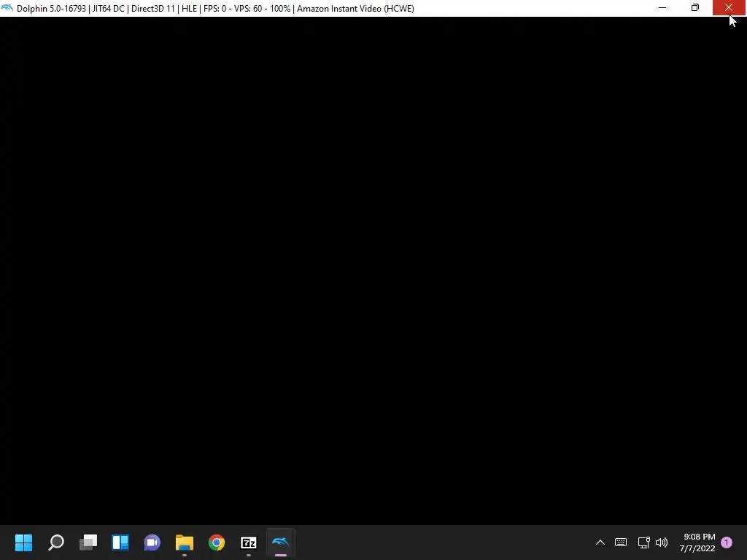
Task: Minimize the Dolphin window
Action: coord(662,8)
